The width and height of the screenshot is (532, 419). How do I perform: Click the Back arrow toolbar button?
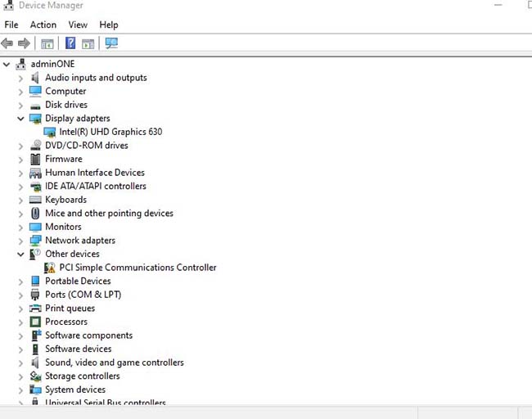[7, 43]
